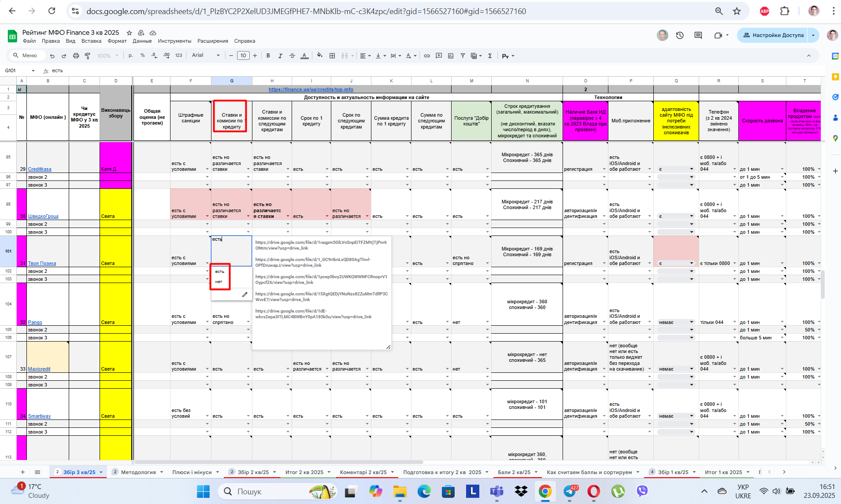
Task: Increase decimal places icon
Action: coord(166,55)
